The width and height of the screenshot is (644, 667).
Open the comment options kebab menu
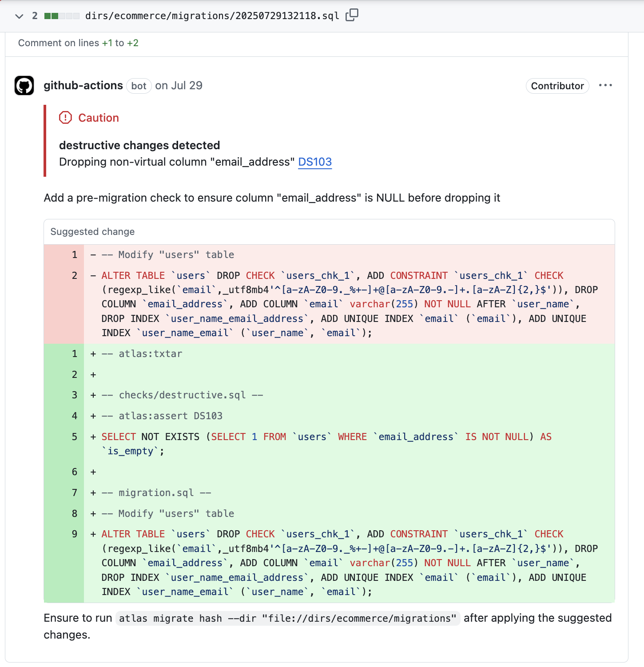[606, 86]
